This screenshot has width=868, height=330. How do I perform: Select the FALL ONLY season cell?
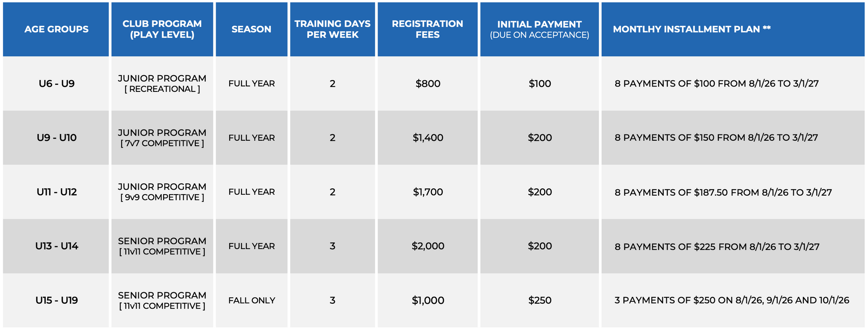251,300
